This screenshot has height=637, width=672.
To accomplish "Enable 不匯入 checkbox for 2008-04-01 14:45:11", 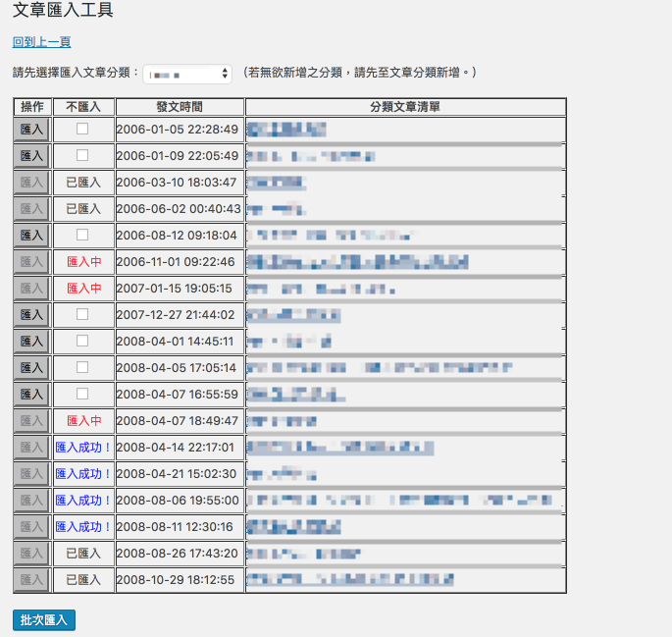I will pyautogui.click(x=82, y=341).
